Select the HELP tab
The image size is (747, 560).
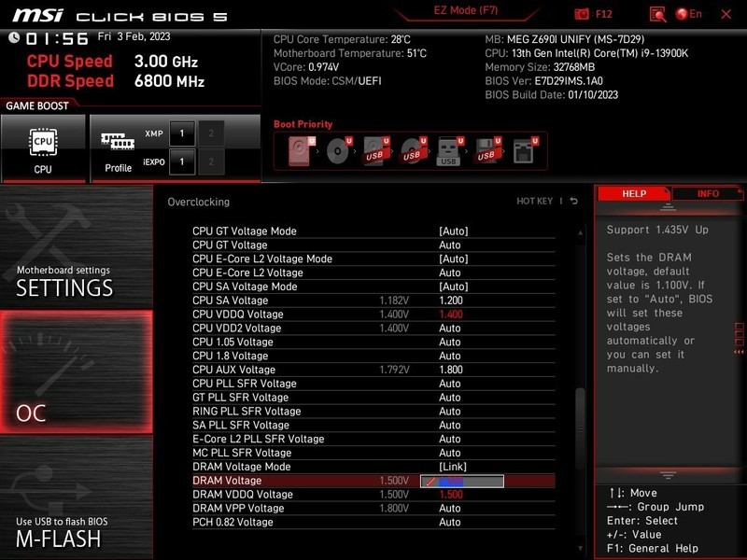pos(634,193)
